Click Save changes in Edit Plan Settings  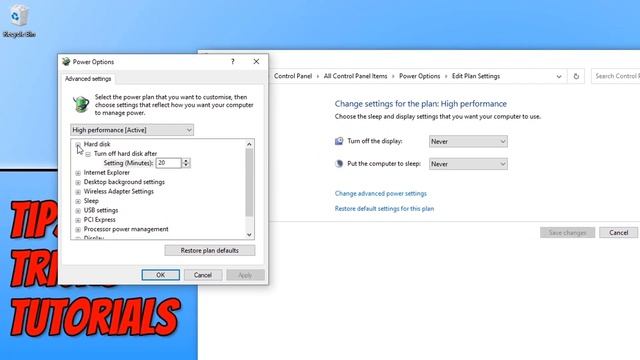[567, 233]
